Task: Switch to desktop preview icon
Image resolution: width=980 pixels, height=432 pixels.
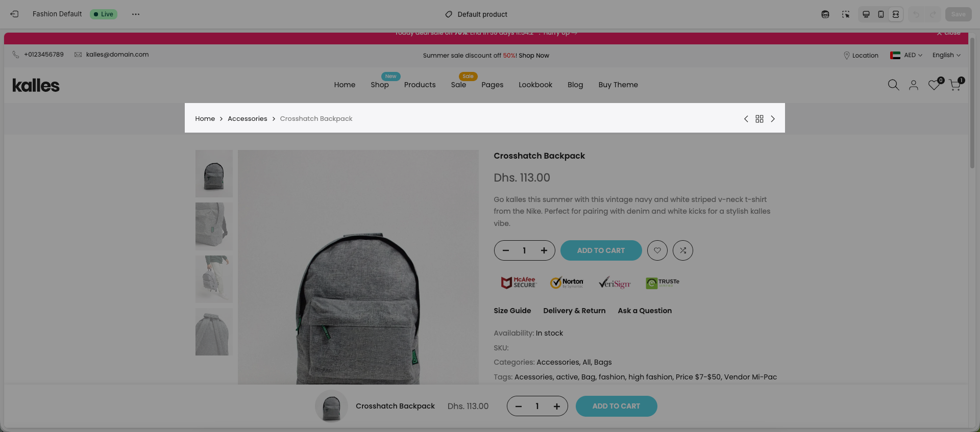Action: (866, 14)
